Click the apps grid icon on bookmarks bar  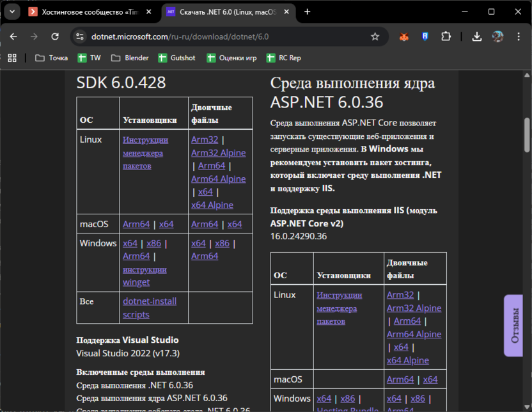pyautogui.click(x=12, y=58)
